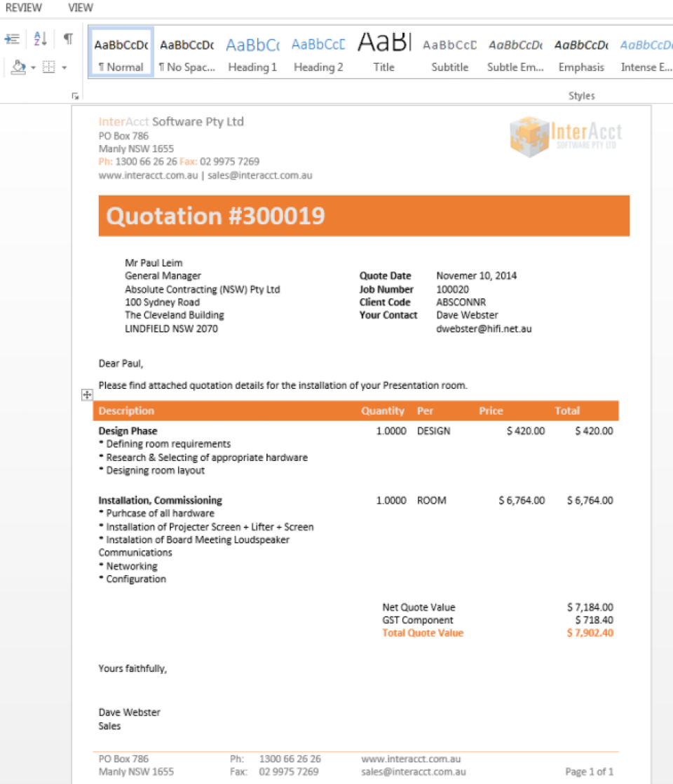The height and width of the screenshot is (784, 673).
Task: Click the $ 7,184.00 net value
Action: [x=590, y=607]
